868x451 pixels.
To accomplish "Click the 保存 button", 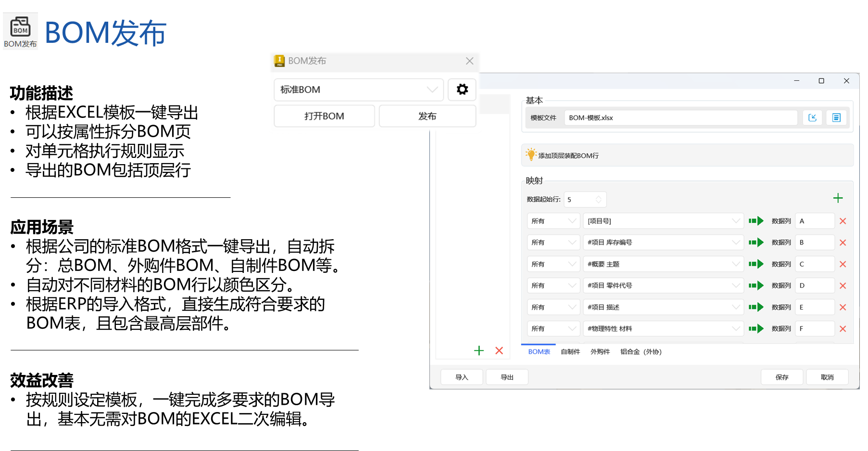I will click(781, 377).
